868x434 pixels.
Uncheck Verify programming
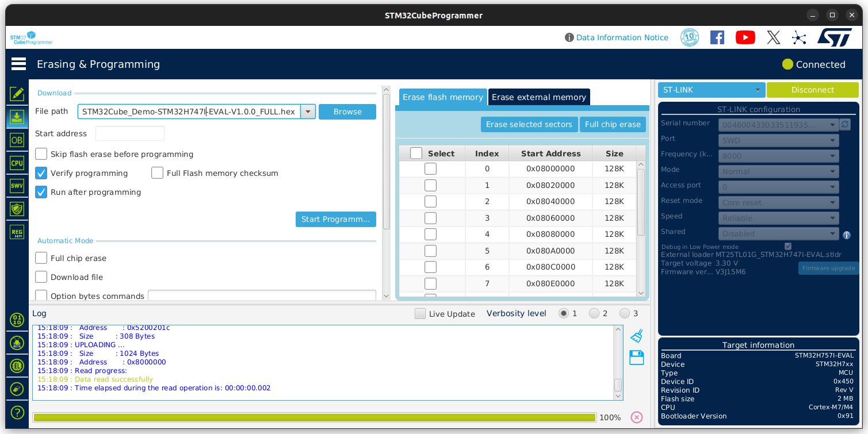click(x=41, y=173)
